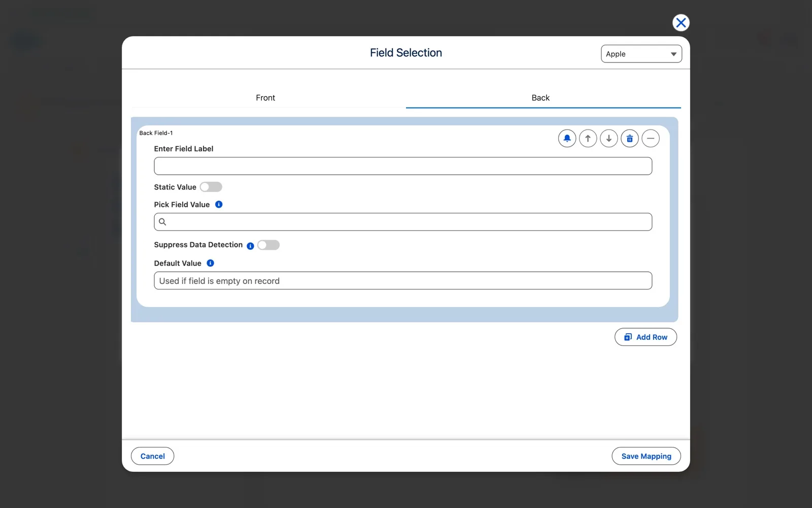Enable Suppress Data Detection switch

point(268,245)
